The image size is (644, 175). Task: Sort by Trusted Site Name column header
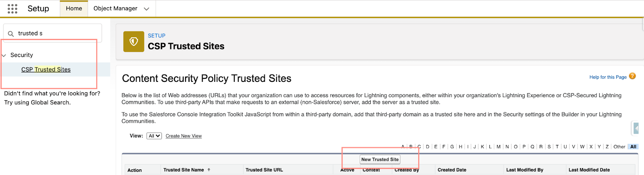[x=184, y=170]
